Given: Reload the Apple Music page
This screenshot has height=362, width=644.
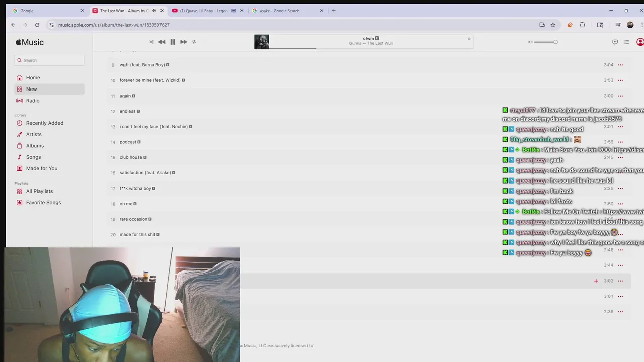Looking at the screenshot, I should (37, 25).
